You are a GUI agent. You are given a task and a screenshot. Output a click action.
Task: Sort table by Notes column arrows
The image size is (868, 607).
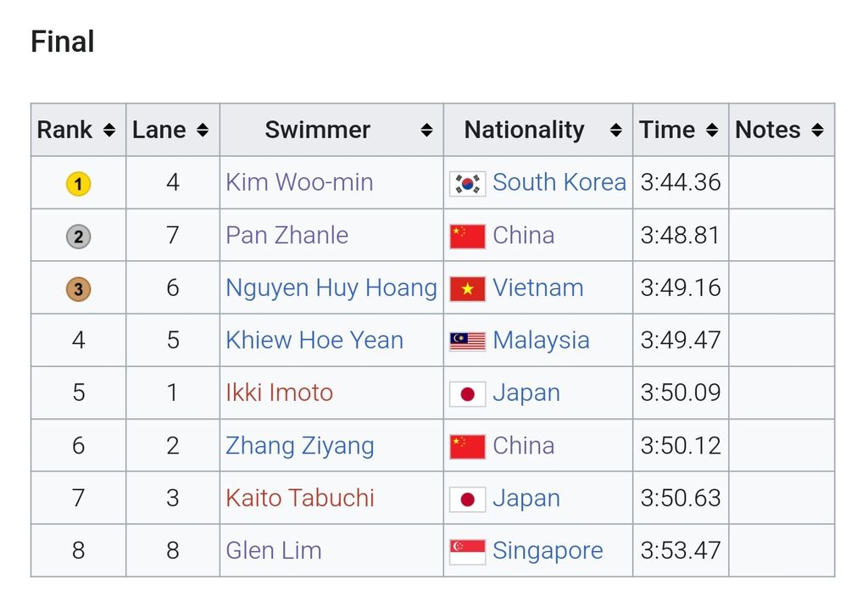[817, 131]
